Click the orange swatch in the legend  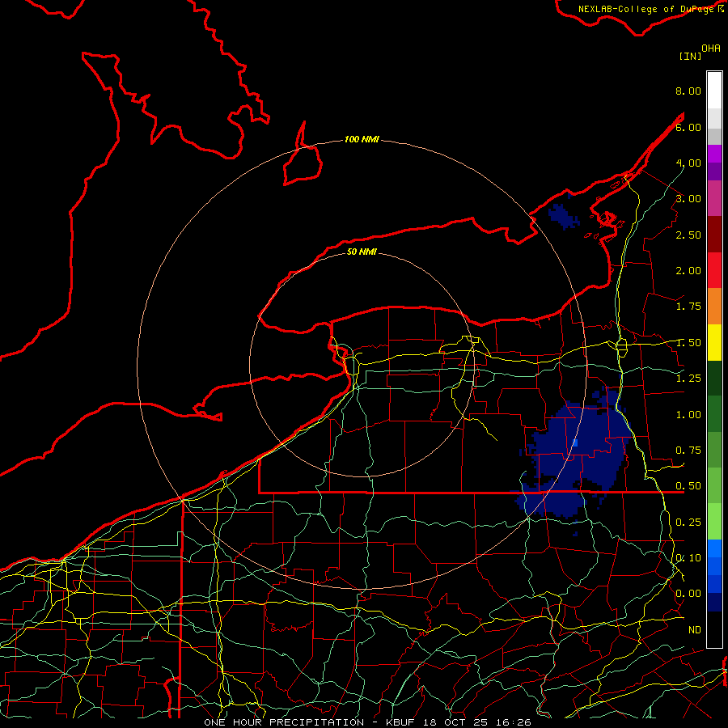coord(714,307)
